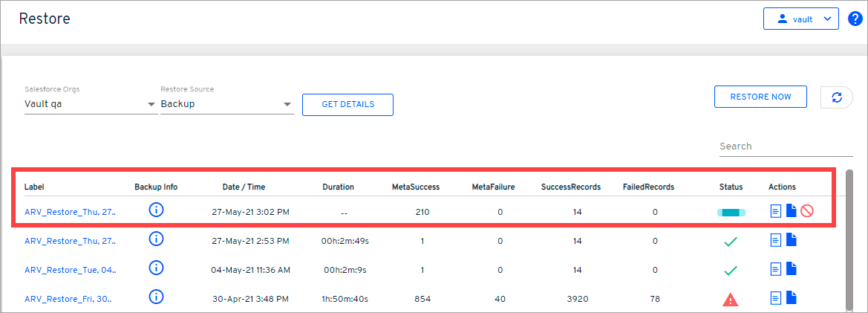Click the GET DETAILS button
This screenshot has width=868, height=313.
pos(347,104)
